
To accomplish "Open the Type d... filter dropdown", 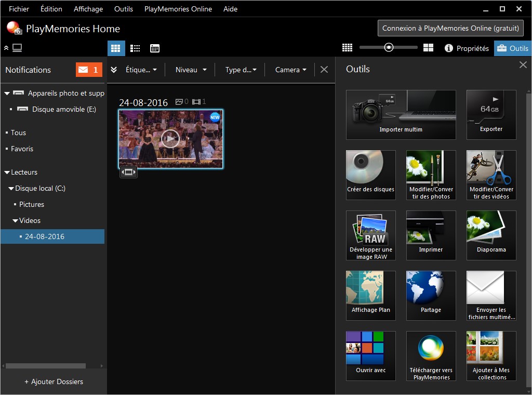I will point(241,70).
